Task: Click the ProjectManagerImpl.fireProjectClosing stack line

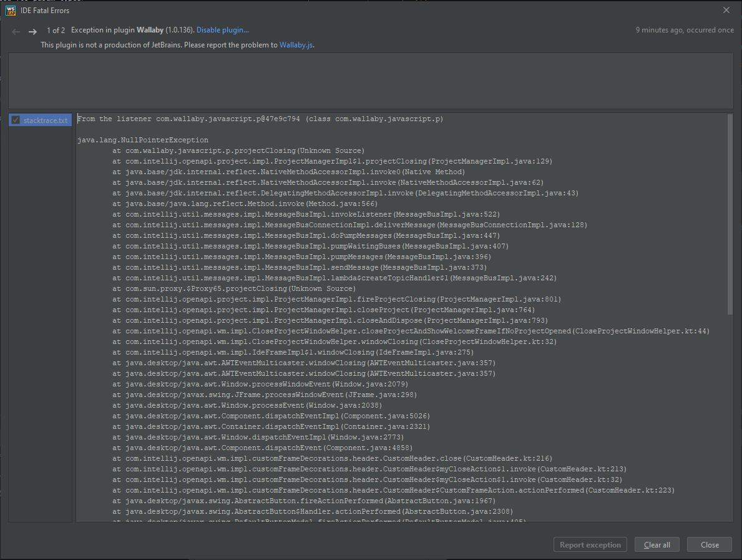Action: pyautogui.click(x=337, y=299)
